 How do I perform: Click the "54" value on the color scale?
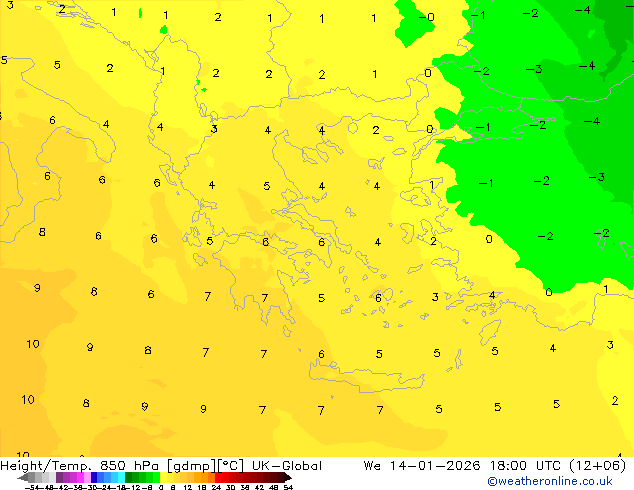click(x=288, y=487)
